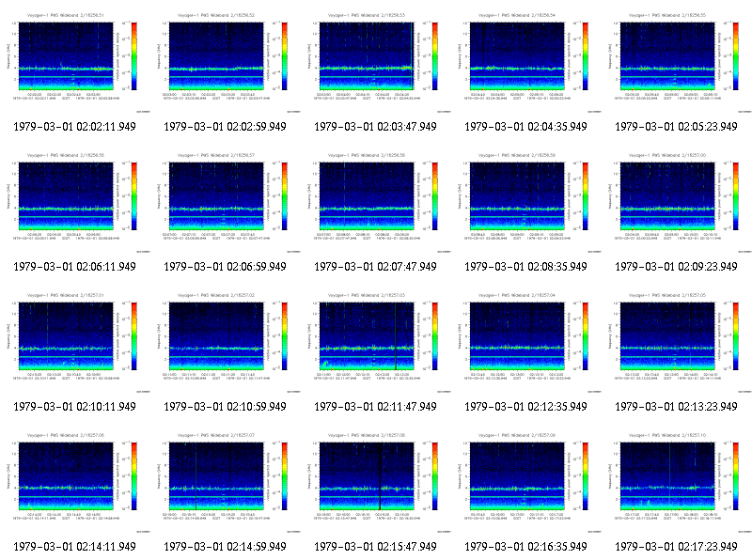Click the caption 1979-03-01 02:08:35.949

click(525, 267)
